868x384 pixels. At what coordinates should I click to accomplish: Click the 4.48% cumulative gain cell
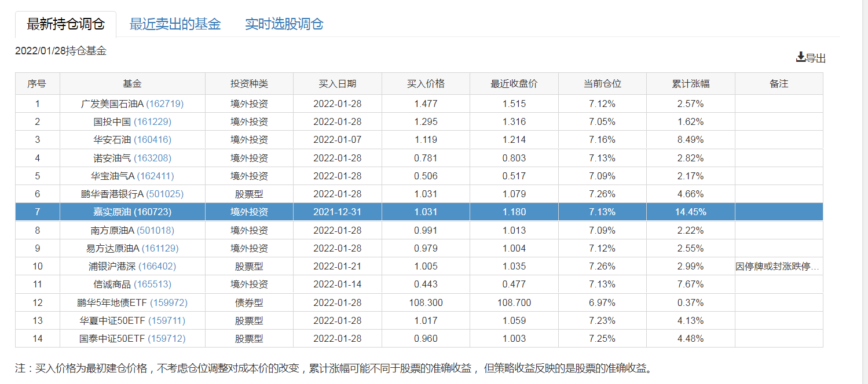(691, 339)
